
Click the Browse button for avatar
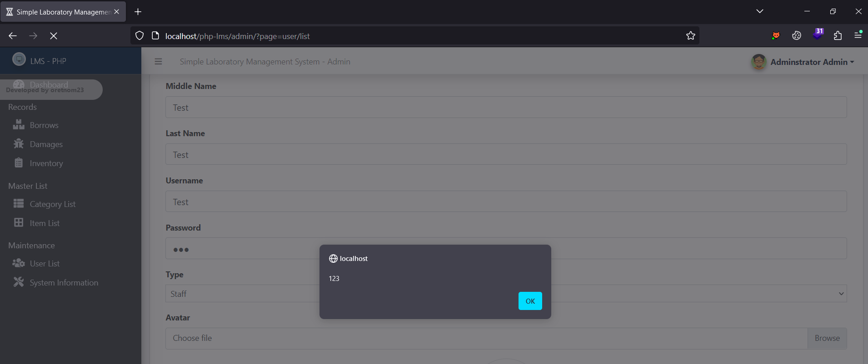[827, 338]
